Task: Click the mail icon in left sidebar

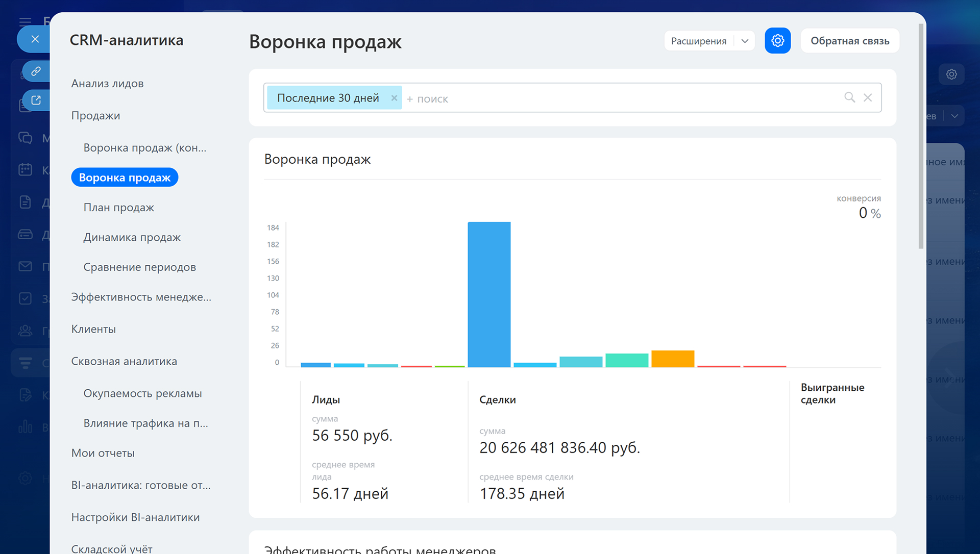Action: [x=25, y=266]
